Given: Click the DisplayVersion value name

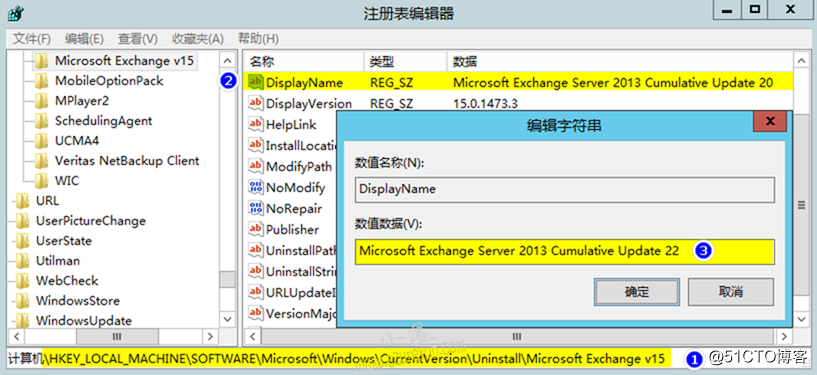Looking at the screenshot, I should (x=309, y=104).
